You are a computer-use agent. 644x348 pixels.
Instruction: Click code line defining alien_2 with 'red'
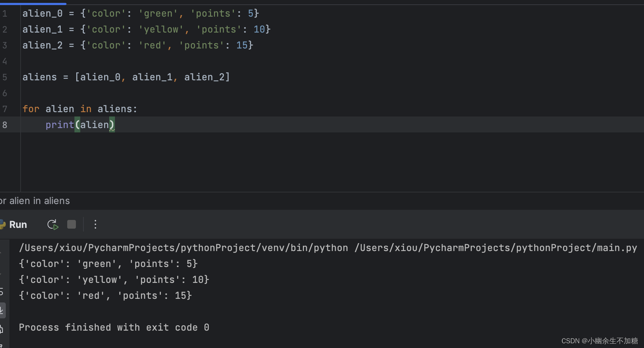click(x=138, y=45)
